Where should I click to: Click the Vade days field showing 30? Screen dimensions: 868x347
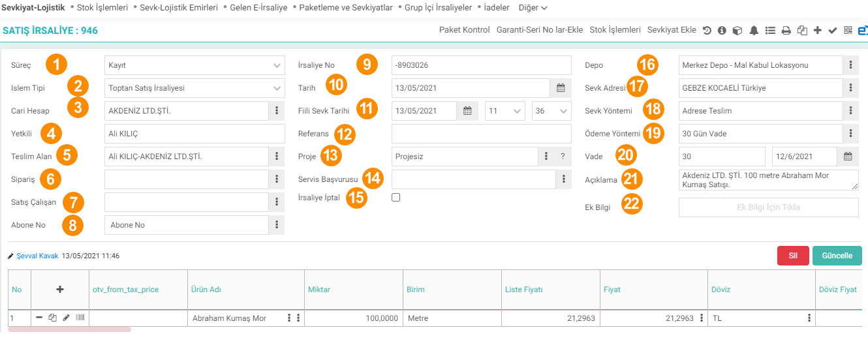point(722,156)
